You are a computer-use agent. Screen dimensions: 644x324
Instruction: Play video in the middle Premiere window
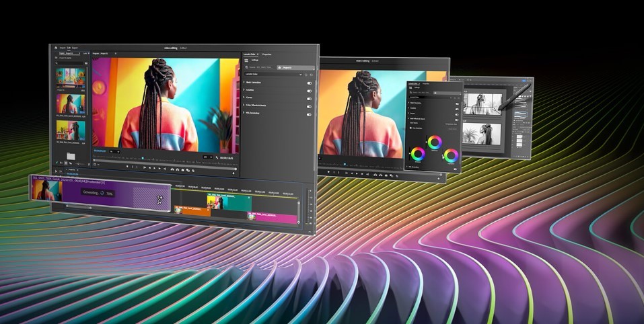(x=357, y=173)
